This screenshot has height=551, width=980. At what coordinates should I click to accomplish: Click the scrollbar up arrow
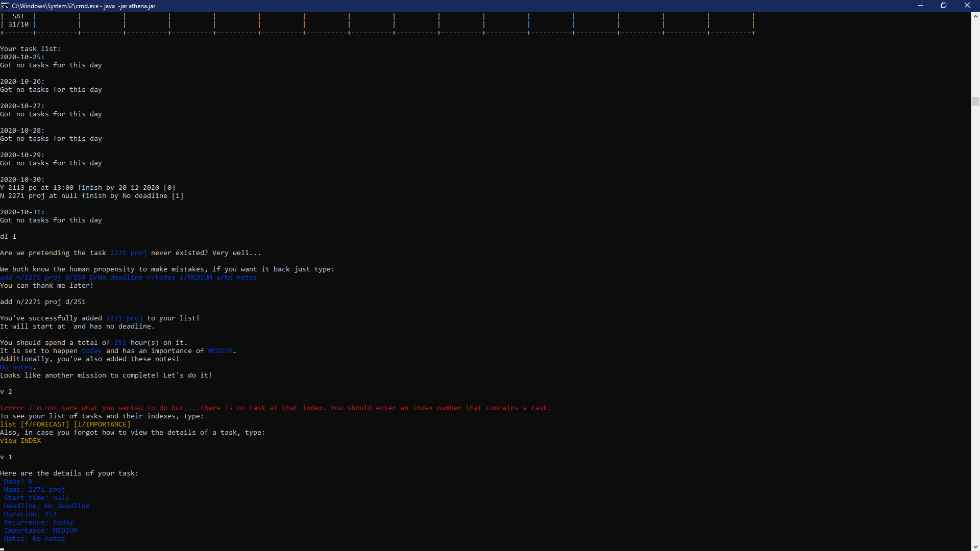click(x=975, y=16)
